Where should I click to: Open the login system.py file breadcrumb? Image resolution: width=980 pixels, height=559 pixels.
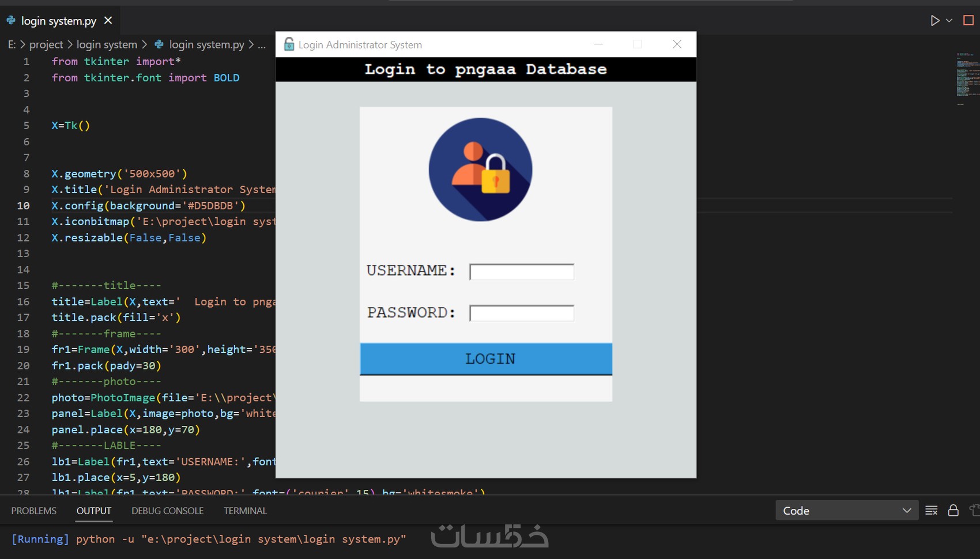point(207,44)
